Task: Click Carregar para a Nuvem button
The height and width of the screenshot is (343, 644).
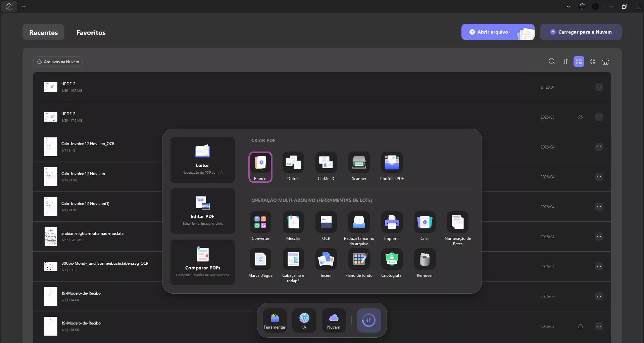Action: [581, 32]
